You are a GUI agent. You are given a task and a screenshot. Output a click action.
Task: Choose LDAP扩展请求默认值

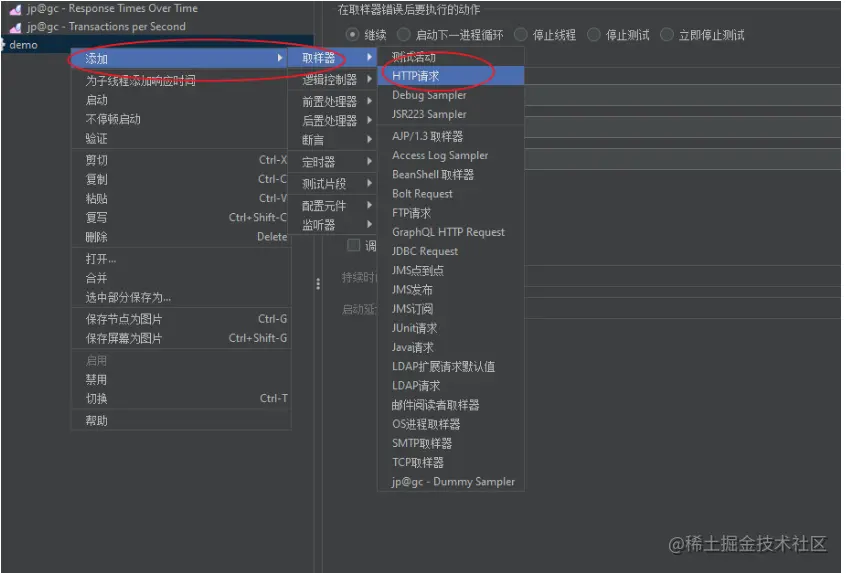[451, 366]
